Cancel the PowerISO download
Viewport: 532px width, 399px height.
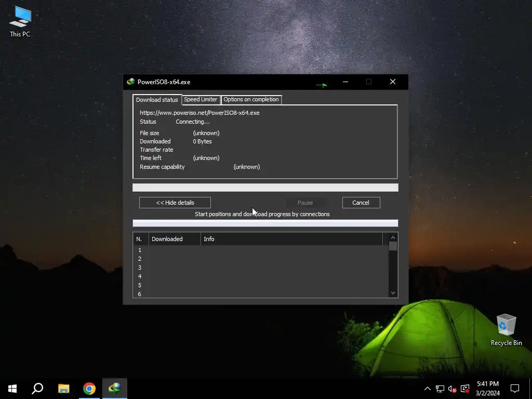pyautogui.click(x=361, y=203)
